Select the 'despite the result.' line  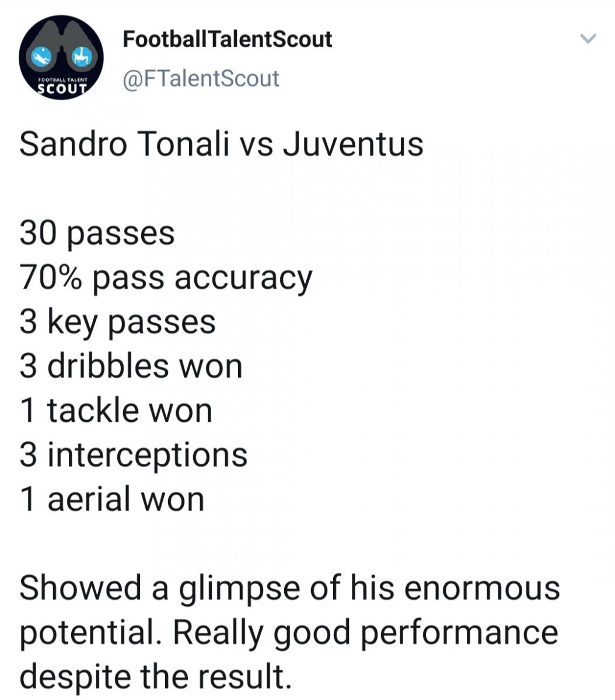point(155,677)
